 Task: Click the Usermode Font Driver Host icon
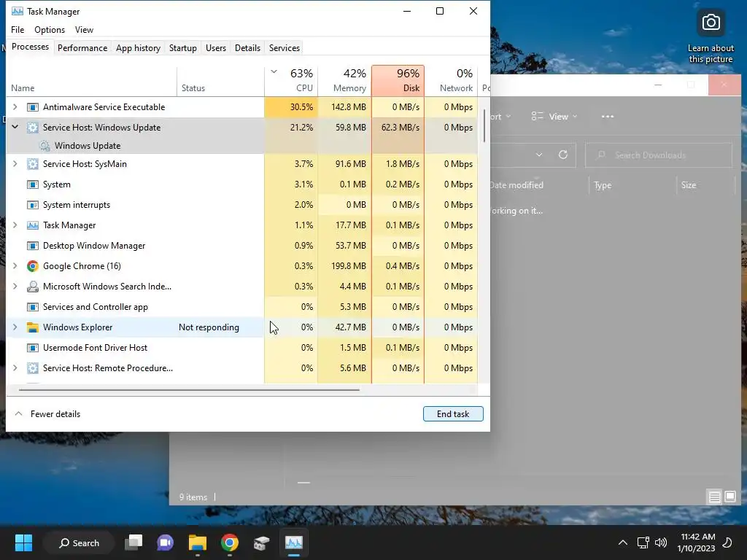pos(32,348)
